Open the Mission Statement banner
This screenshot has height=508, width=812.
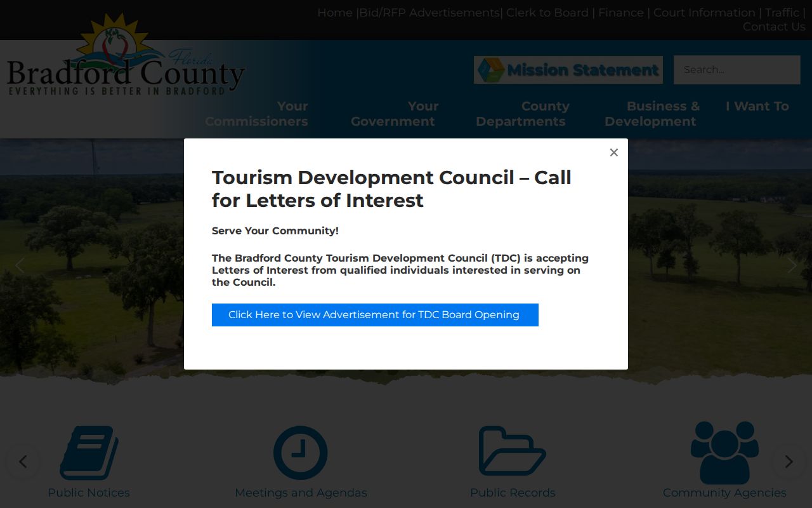coord(568,70)
